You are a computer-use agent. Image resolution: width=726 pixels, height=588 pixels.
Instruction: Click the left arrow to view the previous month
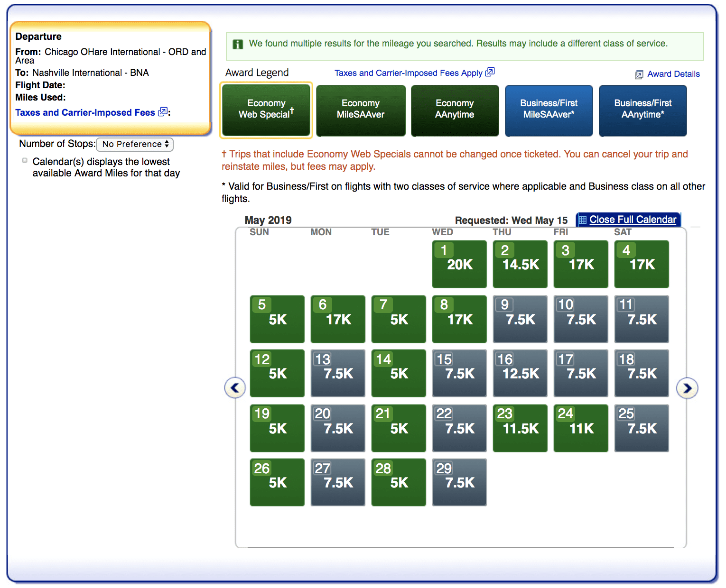point(234,387)
